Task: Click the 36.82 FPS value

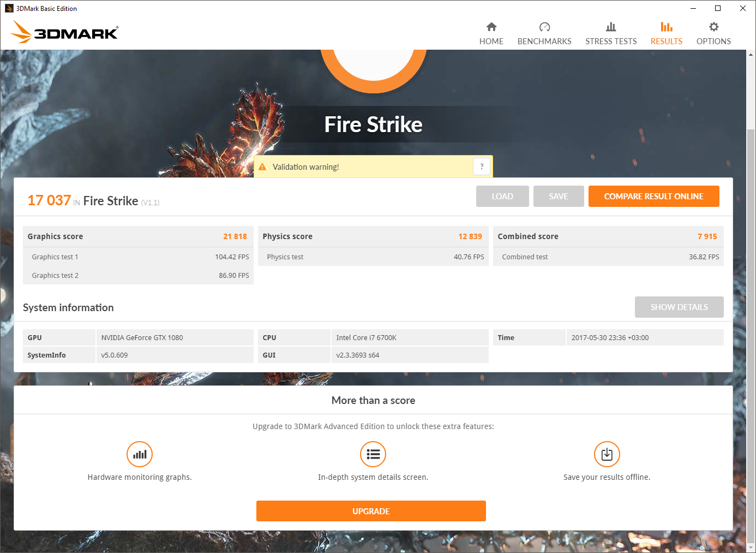Action: tap(704, 257)
